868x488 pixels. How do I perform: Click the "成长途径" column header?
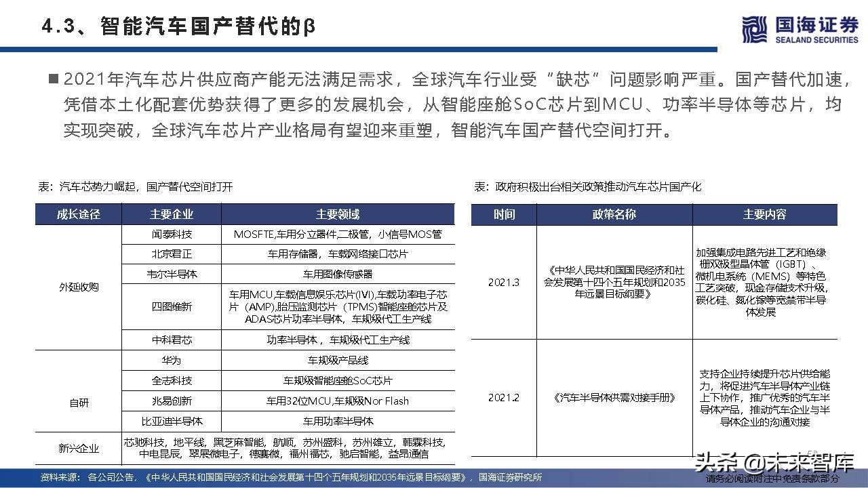point(79,214)
